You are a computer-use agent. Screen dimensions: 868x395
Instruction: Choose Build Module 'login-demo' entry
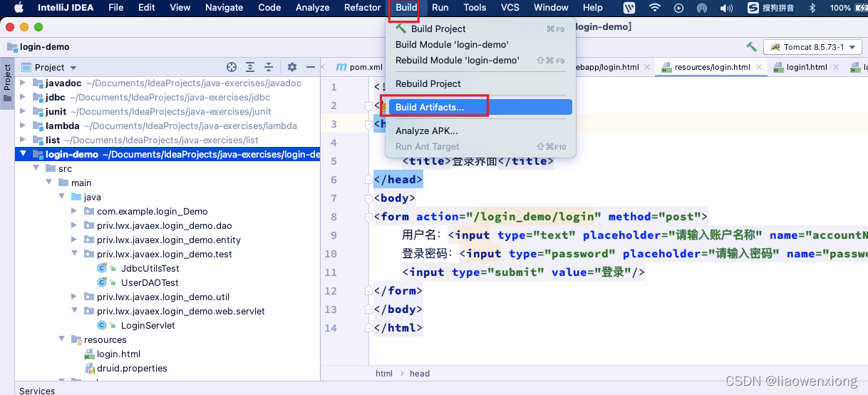click(x=480, y=44)
